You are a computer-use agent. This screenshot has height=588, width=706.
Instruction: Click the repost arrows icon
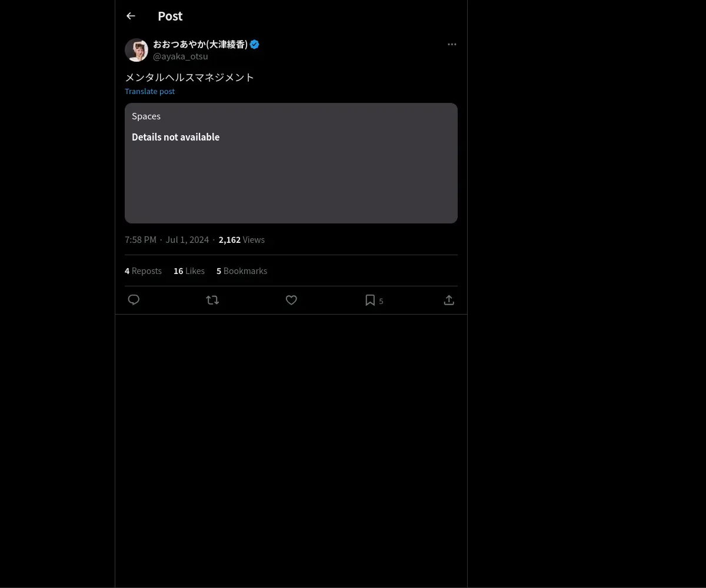tap(212, 300)
